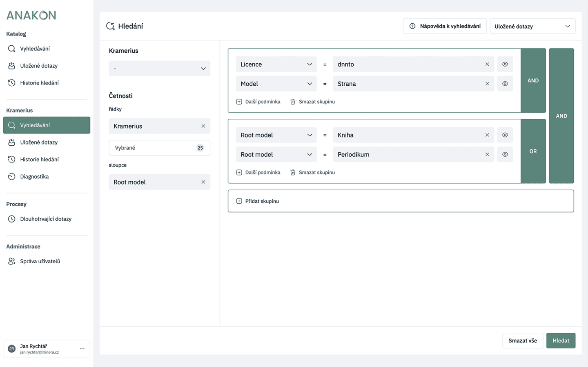
Task: Toggle eye visibility for Licence condition
Action: coord(505,65)
